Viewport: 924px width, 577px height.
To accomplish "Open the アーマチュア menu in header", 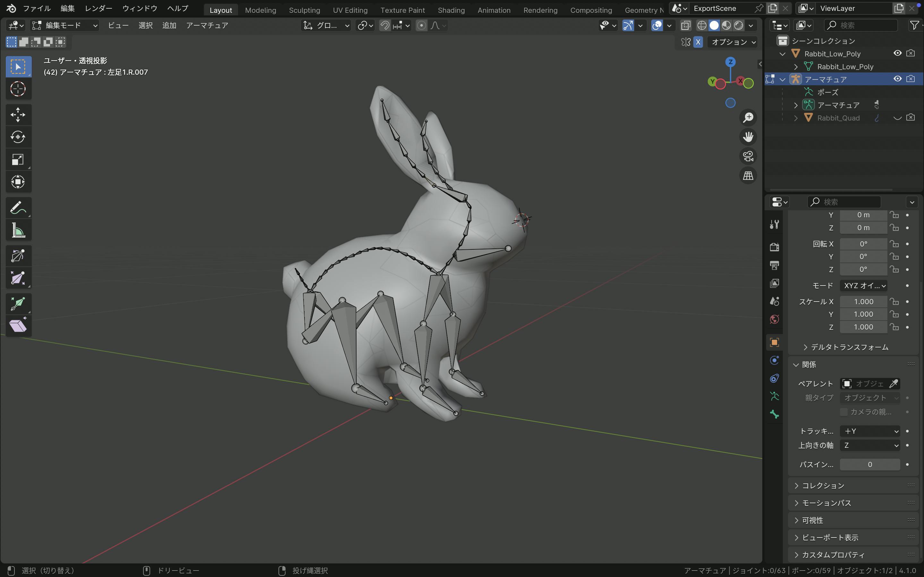I will (x=207, y=25).
